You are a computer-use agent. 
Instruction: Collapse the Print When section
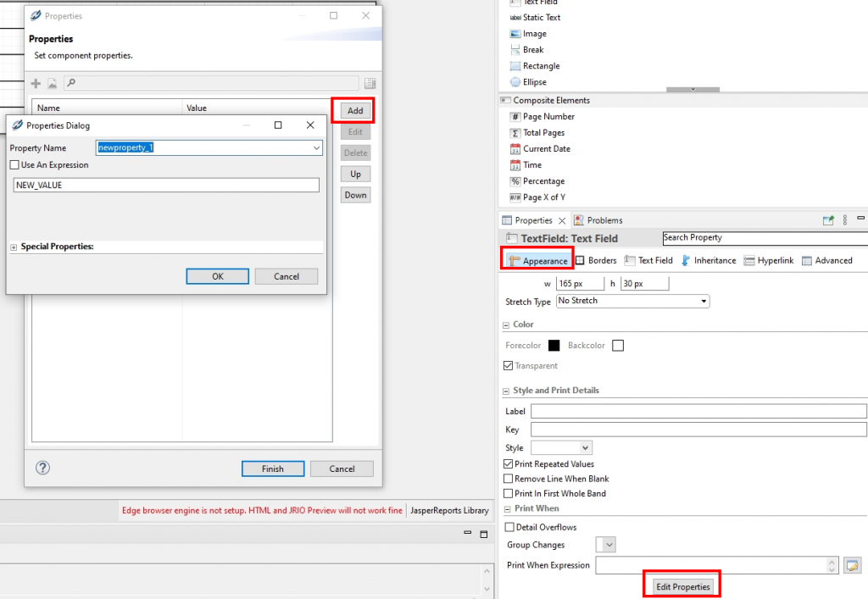pyautogui.click(x=507, y=509)
